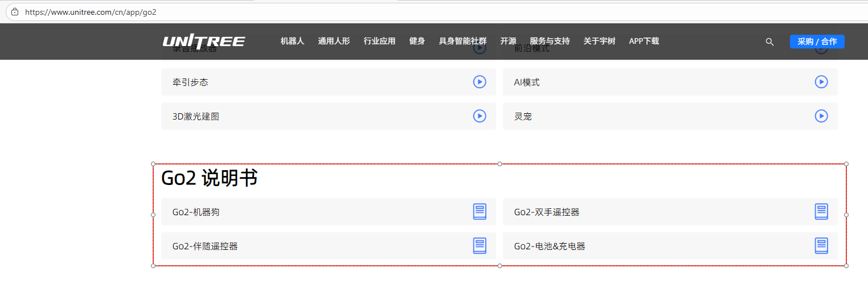The height and width of the screenshot is (288, 868).
Task: Click the site security lock icon
Action: pyautogui.click(x=15, y=12)
